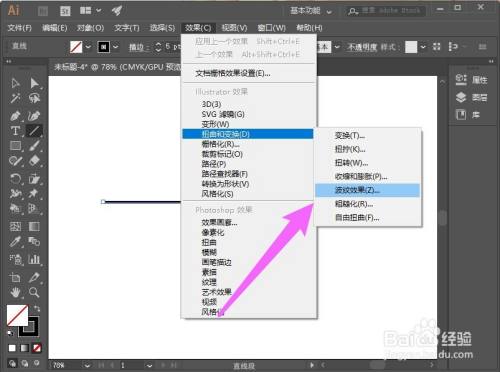This screenshot has height=372, width=500.
Task: Select the Type tool
Action: coord(15,131)
